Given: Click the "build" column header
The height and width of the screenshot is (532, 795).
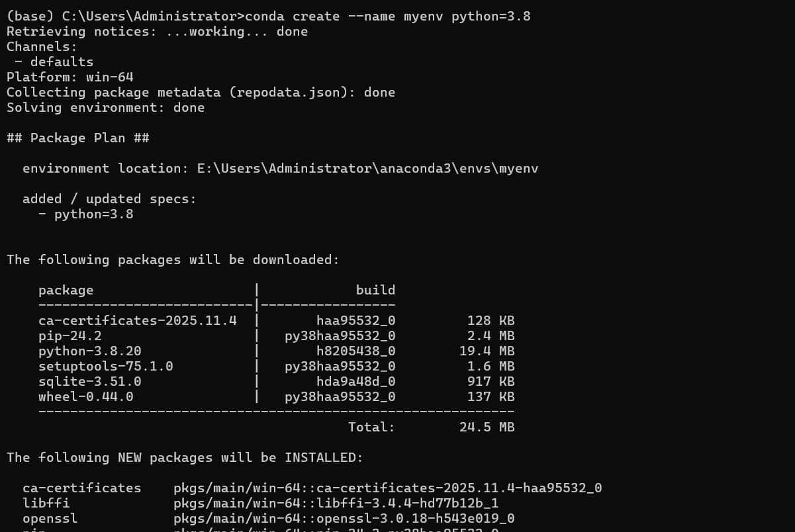Looking at the screenshot, I should [375, 290].
